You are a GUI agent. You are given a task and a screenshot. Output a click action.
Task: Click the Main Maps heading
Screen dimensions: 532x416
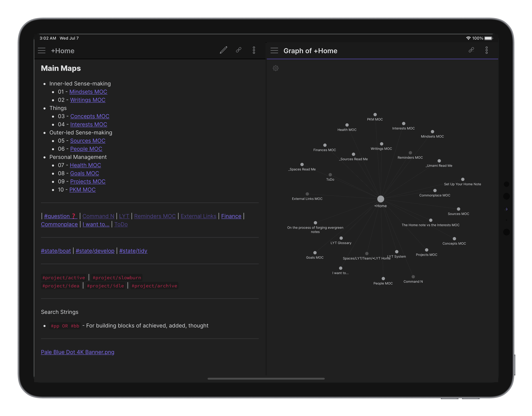click(x=61, y=68)
